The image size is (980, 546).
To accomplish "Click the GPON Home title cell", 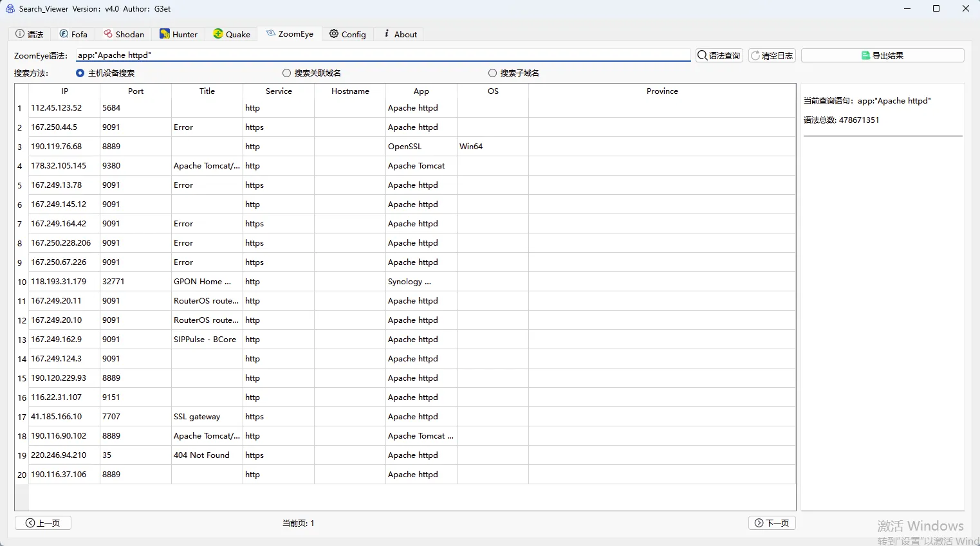I will pos(207,282).
